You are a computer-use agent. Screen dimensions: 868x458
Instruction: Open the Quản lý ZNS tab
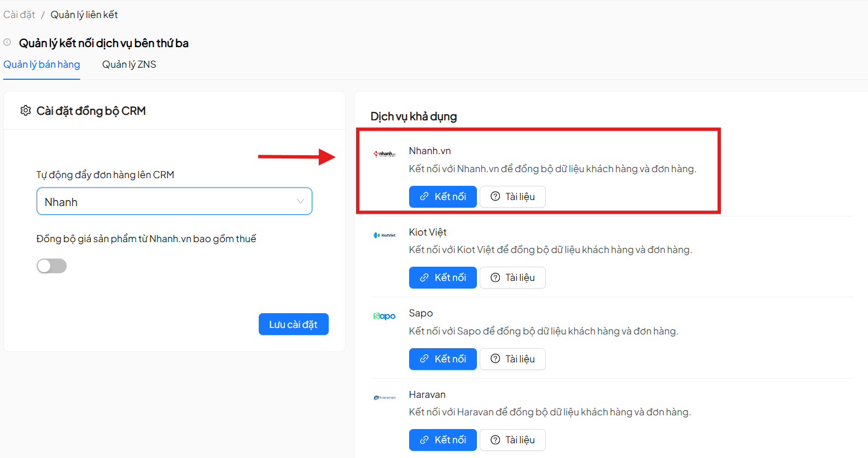[x=129, y=64]
